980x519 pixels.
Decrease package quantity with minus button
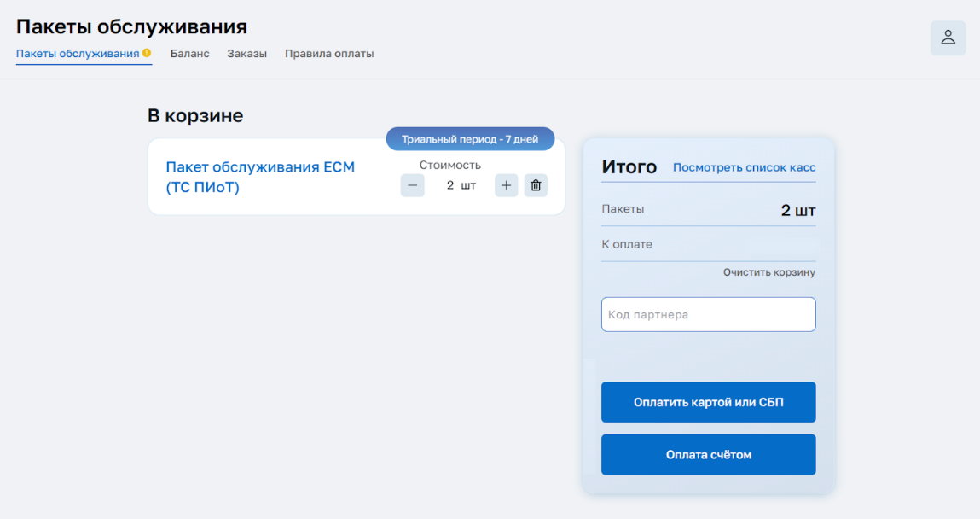(x=412, y=185)
